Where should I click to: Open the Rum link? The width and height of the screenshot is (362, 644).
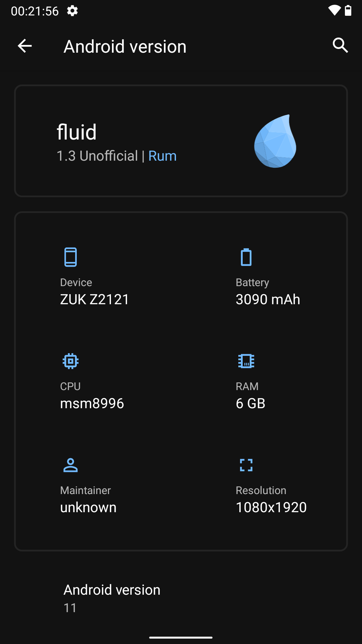coord(162,156)
